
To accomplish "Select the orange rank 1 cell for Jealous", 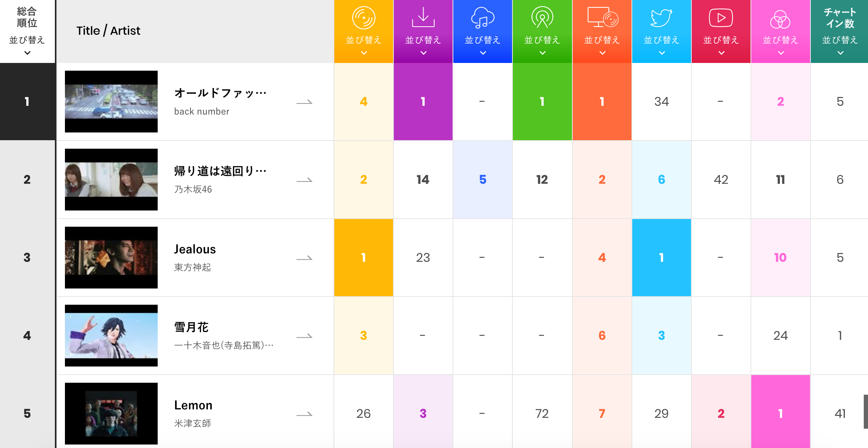I will pyautogui.click(x=364, y=258).
